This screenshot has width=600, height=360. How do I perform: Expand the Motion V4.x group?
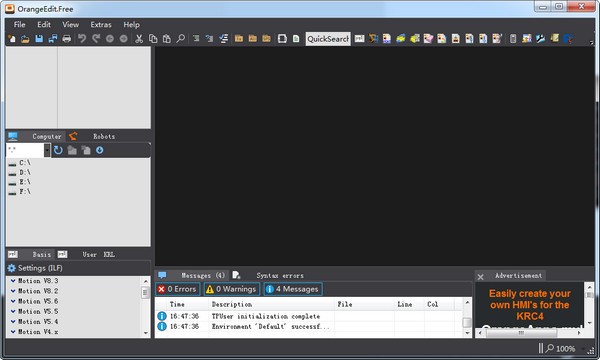tap(13, 332)
